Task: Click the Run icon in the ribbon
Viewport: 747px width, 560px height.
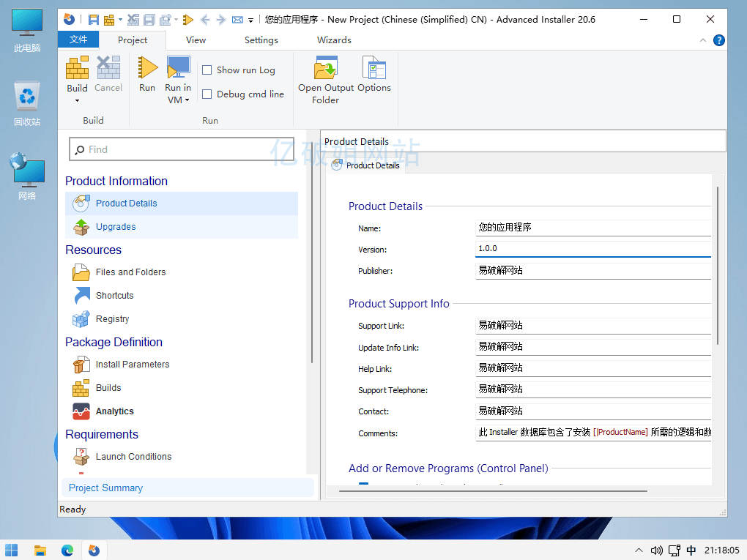Action: pos(147,69)
